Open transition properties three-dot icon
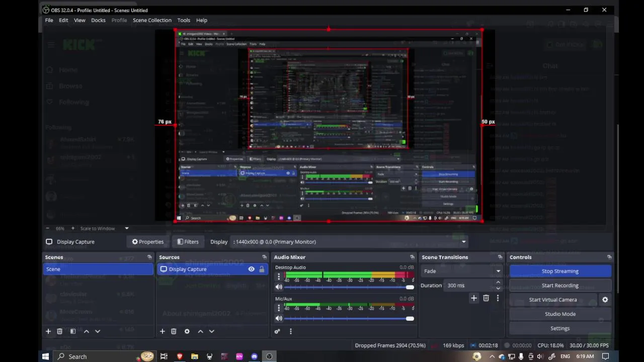644x362 pixels. [498, 298]
